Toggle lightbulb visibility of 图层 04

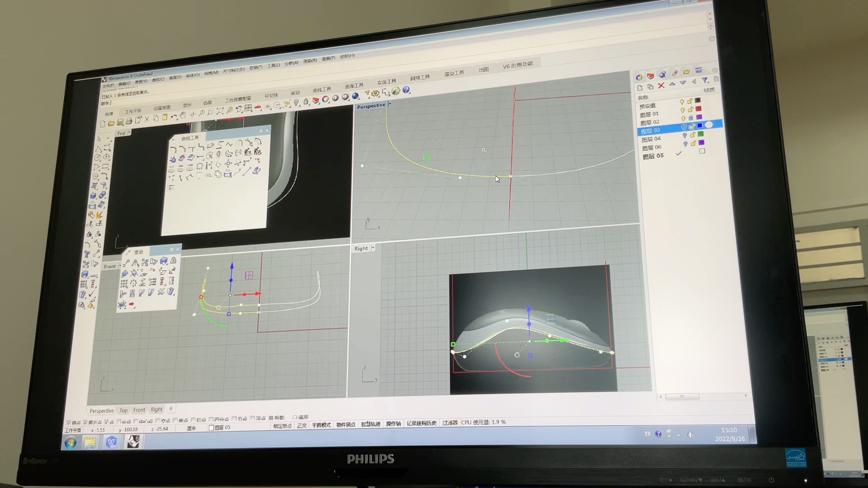point(685,135)
